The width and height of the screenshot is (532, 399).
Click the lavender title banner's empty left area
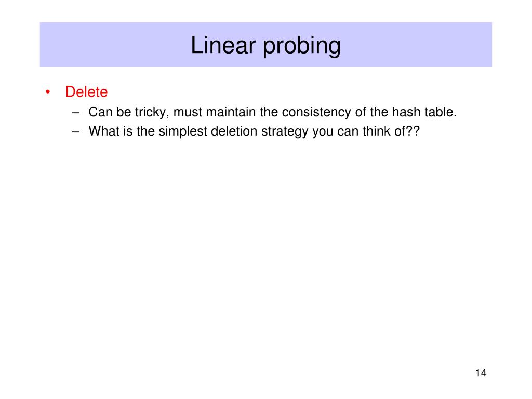pyautogui.click(x=112, y=45)
